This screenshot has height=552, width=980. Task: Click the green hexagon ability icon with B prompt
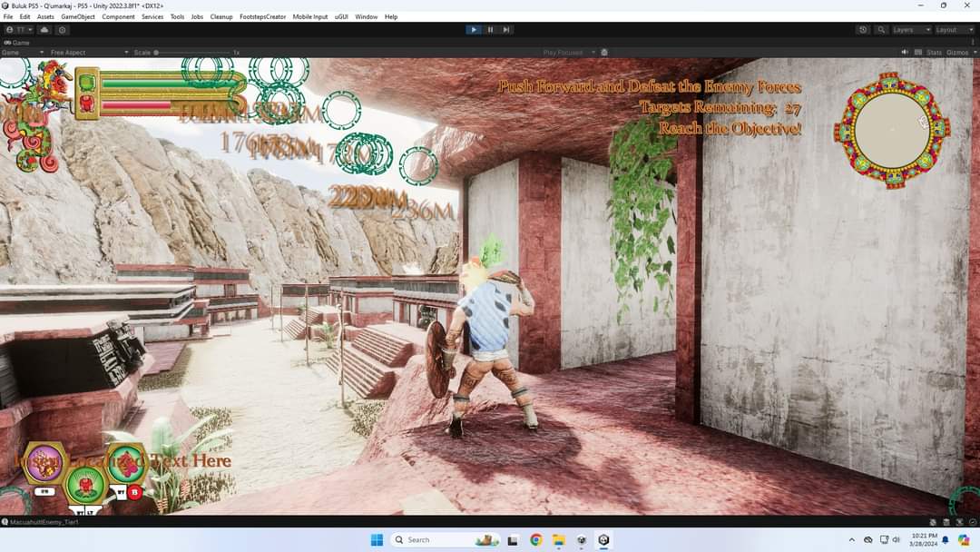coord(125,463)
